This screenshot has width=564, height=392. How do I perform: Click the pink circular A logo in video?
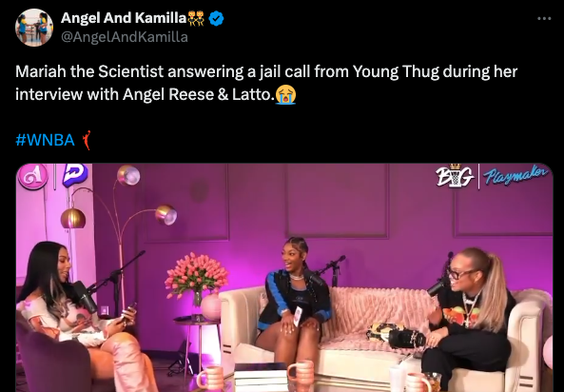pyautogui.click(x=32, y=176)
